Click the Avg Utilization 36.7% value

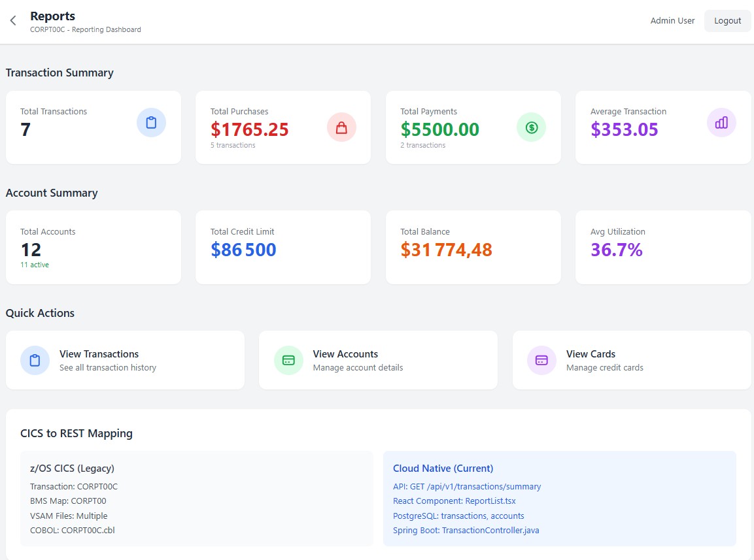tap(616, 250)
